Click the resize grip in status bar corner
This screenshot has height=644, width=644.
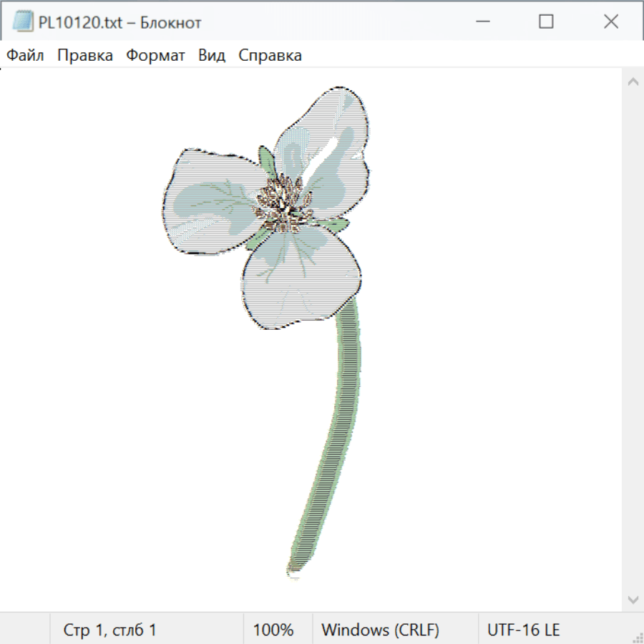click(x=637, y=637)
